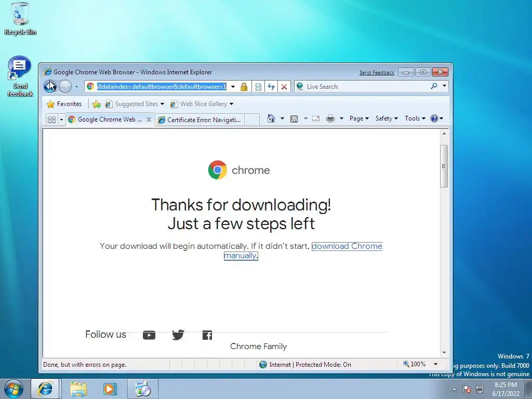Image resolution: width=532 pixels, height=399 pixels.
Task: Toggle Compatibility View icon
Action: pos(258,87)
